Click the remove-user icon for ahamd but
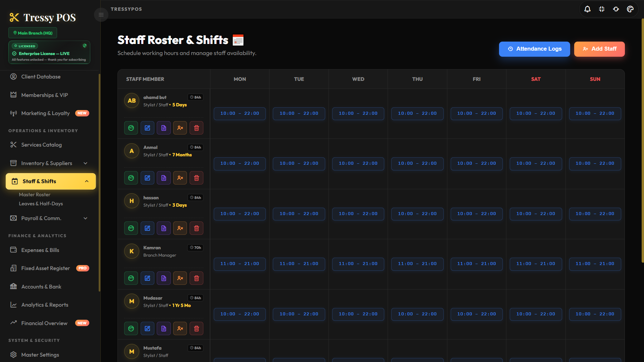 pyautogui.click(x=180, y=128)
